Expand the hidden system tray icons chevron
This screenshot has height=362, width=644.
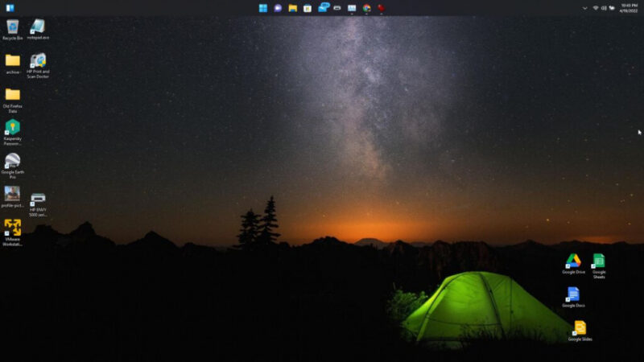point(585,8)
